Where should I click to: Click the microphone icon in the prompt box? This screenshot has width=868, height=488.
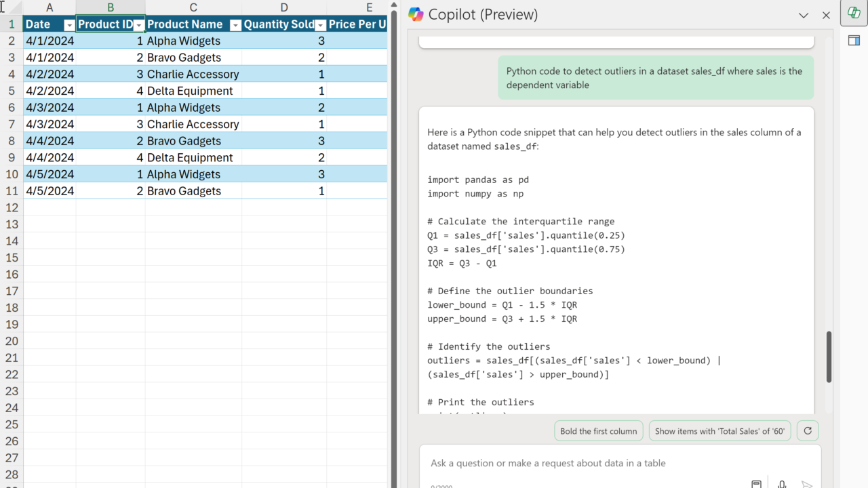[782, 484]
